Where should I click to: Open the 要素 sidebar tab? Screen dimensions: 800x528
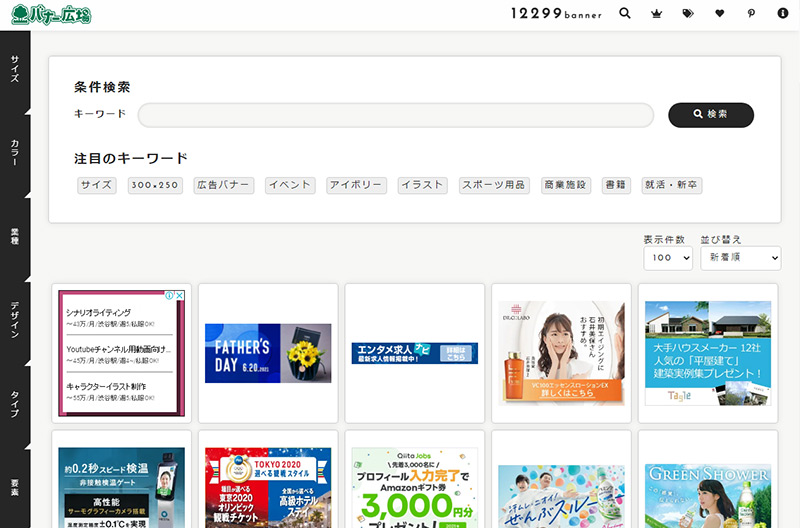(15, 487)
